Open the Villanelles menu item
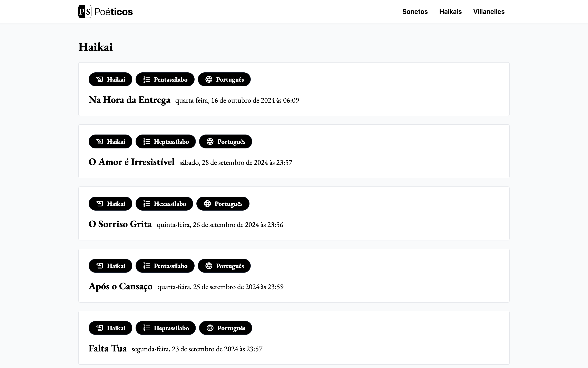The width and height of the screenshot is (588, 368). [489, 12]
